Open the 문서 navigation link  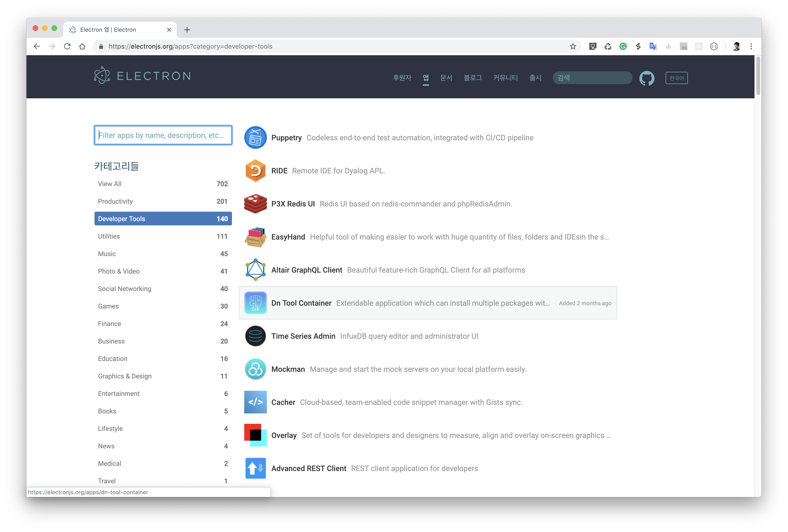[446, 78]
